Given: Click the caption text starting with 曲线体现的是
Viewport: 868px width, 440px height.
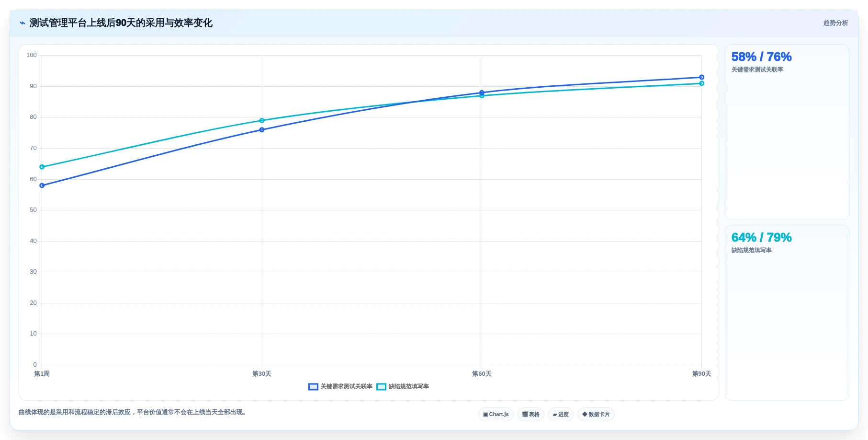Looking at the screenshot, I should pos(134,412).
